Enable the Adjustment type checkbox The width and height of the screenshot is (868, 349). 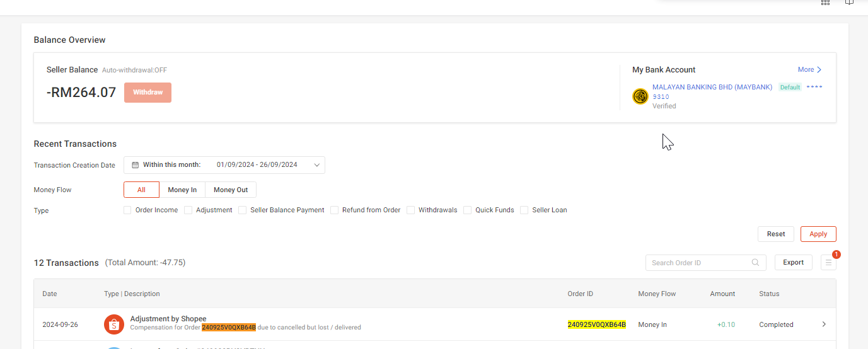pyautogui.click(x=188, y=210)
